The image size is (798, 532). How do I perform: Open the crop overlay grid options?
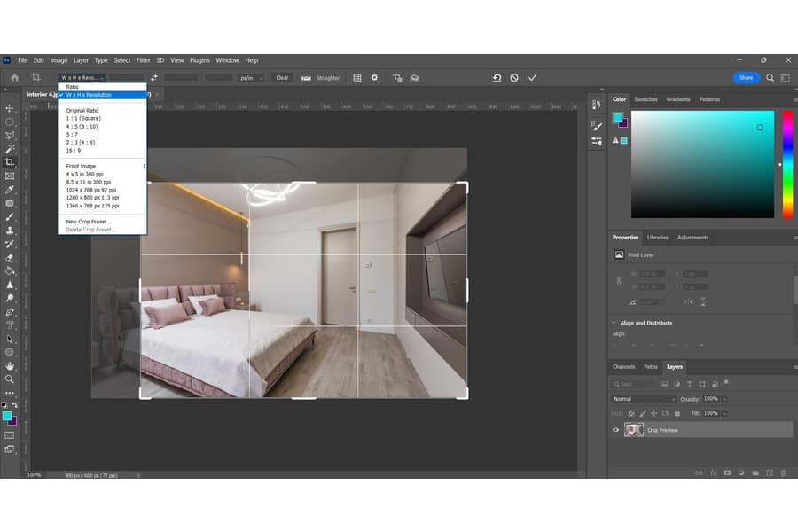click(357, 78)
